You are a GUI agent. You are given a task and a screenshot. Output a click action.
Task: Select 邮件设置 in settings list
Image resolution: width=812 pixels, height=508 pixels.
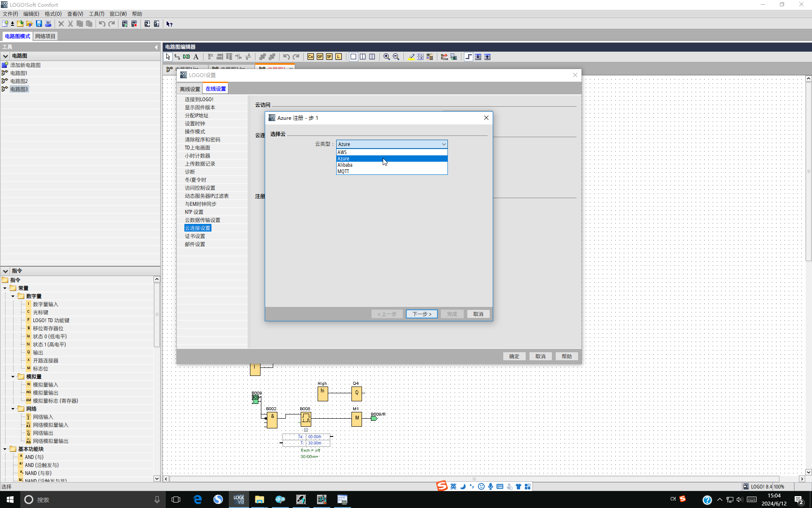coord(195,244)
